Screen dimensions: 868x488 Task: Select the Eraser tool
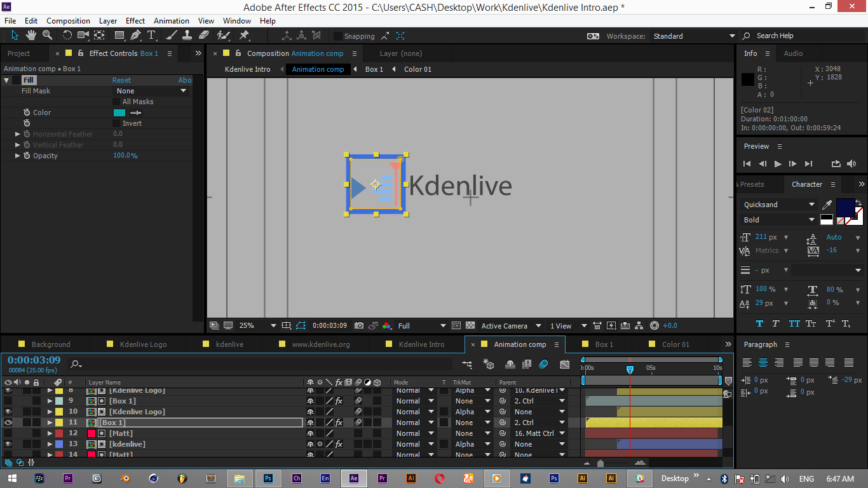tap(204, 36)
